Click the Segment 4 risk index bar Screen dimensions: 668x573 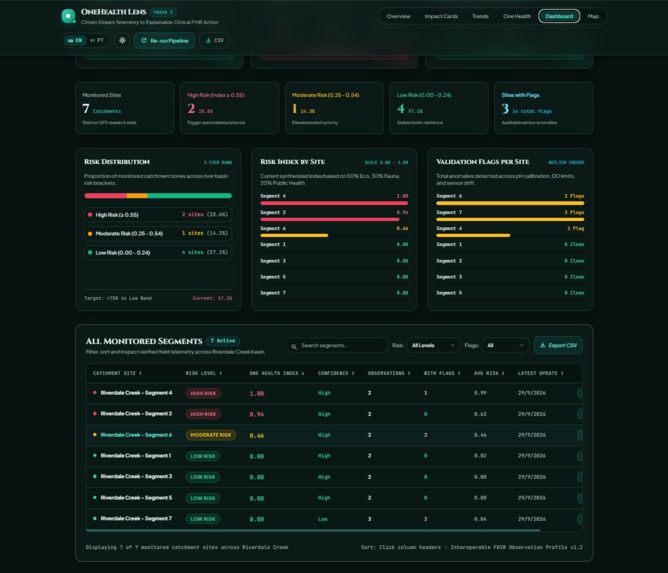[334, 203]
